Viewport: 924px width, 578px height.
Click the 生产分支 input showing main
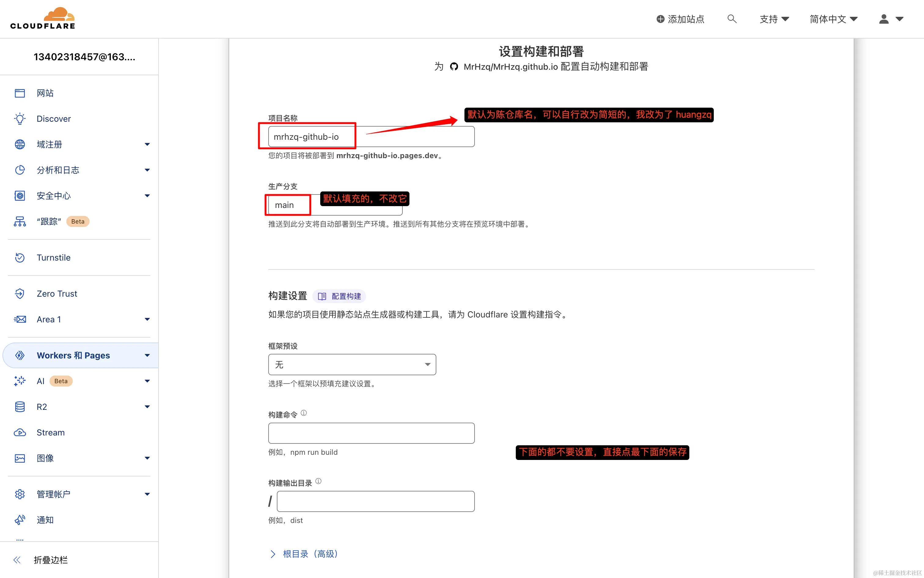click(335, 205)
